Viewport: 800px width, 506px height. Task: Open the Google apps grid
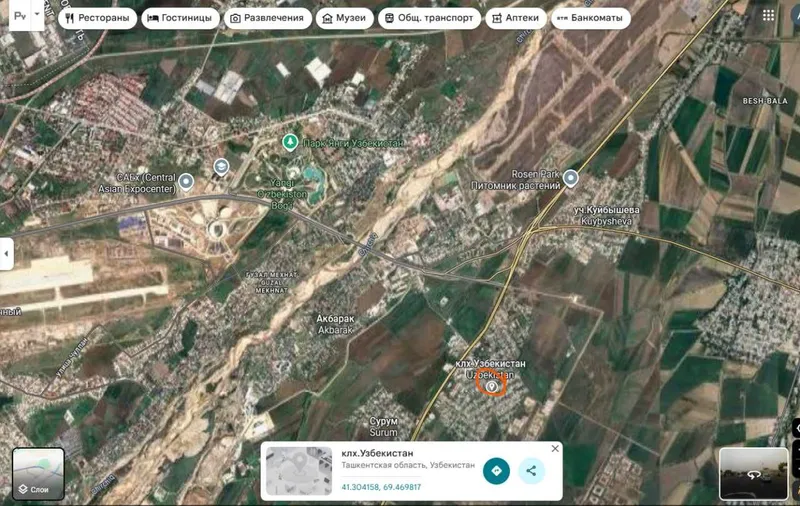pos(768,15)
